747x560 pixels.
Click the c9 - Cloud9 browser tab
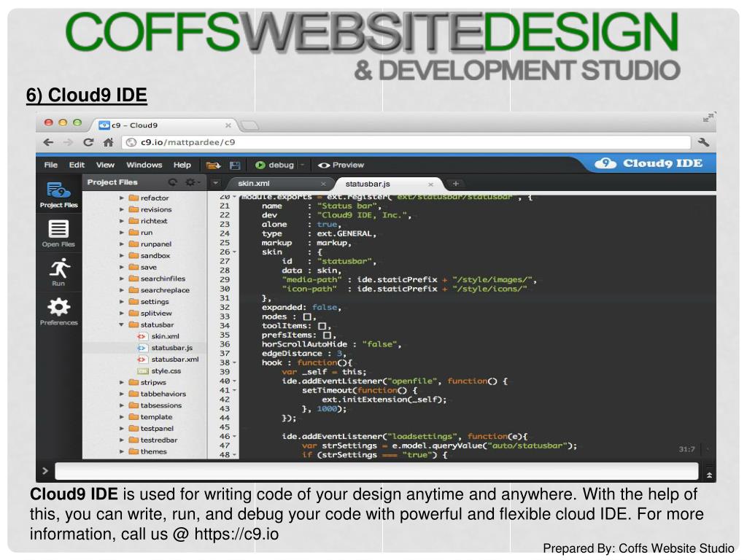[164, 125]
